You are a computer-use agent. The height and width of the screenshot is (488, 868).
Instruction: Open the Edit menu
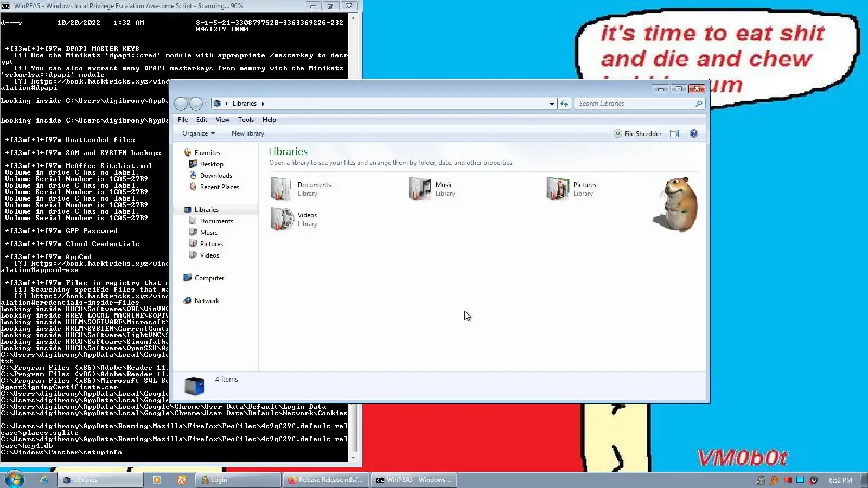click(x=202, y=120)
